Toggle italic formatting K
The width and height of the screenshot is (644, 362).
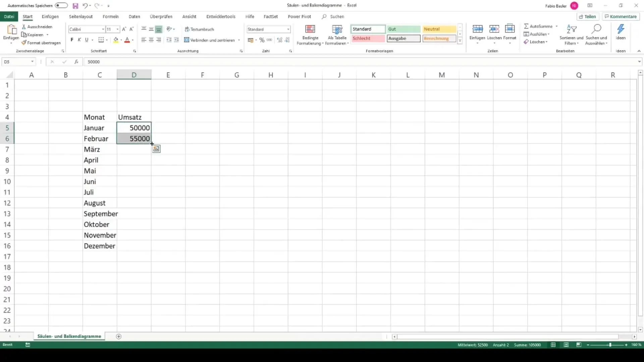(x=79, y=40)
